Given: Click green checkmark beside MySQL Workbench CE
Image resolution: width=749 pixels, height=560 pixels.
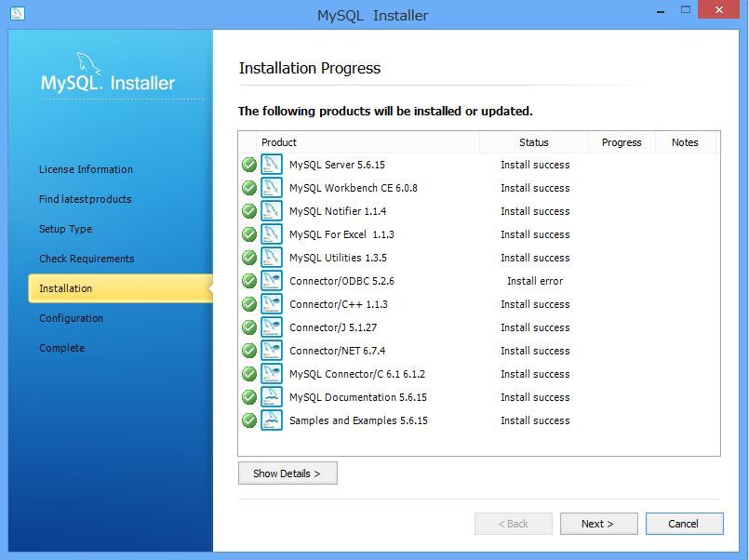Looking at the screenshot, I should click(249, 188).
